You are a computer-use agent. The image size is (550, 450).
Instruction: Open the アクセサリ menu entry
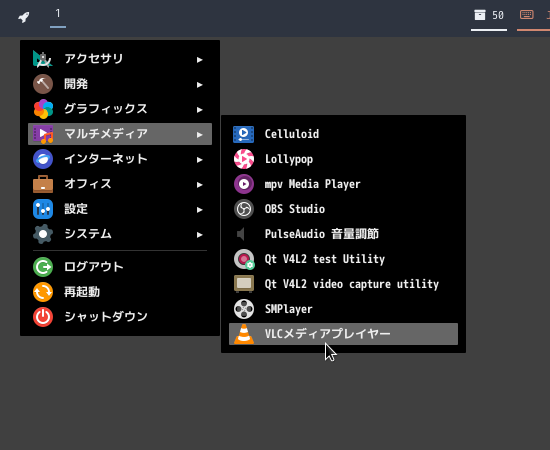pos(120,59)
